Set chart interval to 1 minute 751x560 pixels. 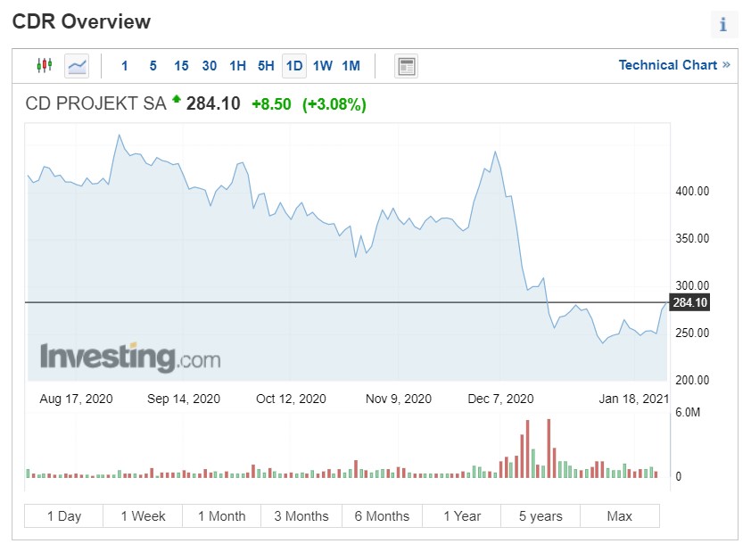point(125,66)
